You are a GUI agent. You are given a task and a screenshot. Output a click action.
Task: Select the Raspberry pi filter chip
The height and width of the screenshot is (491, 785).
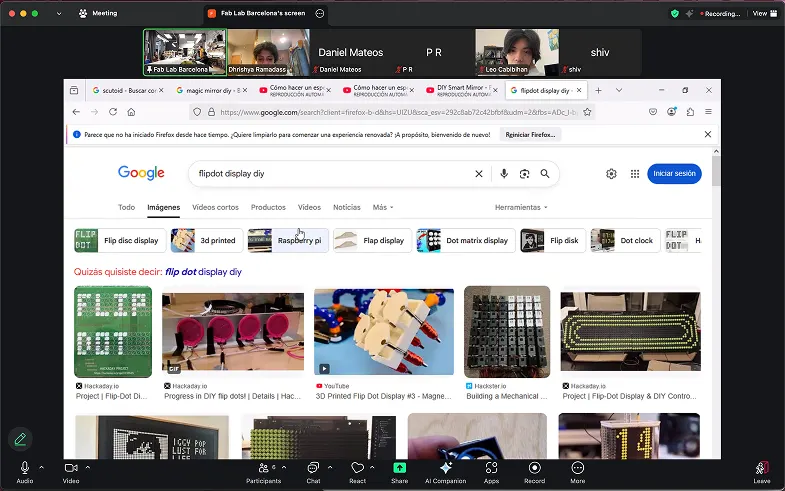click(288, 241)
